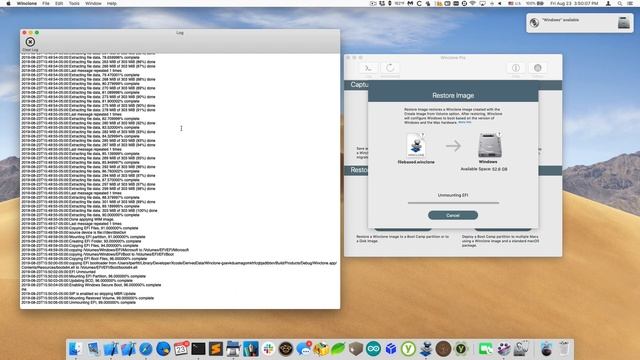The image size is (640, 360).
Task: Open the Winclone application menu
Action: pyautogui.click(x=27, y=3)
